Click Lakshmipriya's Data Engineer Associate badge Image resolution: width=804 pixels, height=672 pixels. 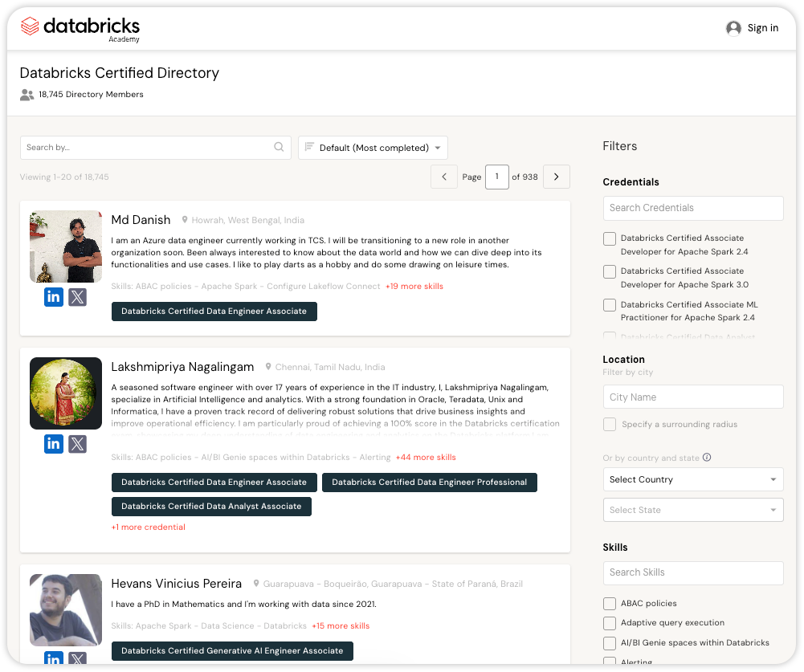pyautogui.click(x=214, y=483)
